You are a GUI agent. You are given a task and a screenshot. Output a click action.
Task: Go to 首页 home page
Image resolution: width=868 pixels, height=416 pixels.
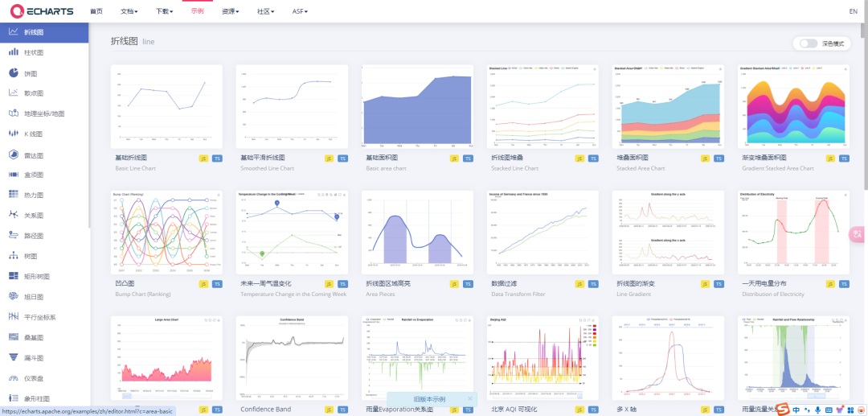[x=96, y=11]
